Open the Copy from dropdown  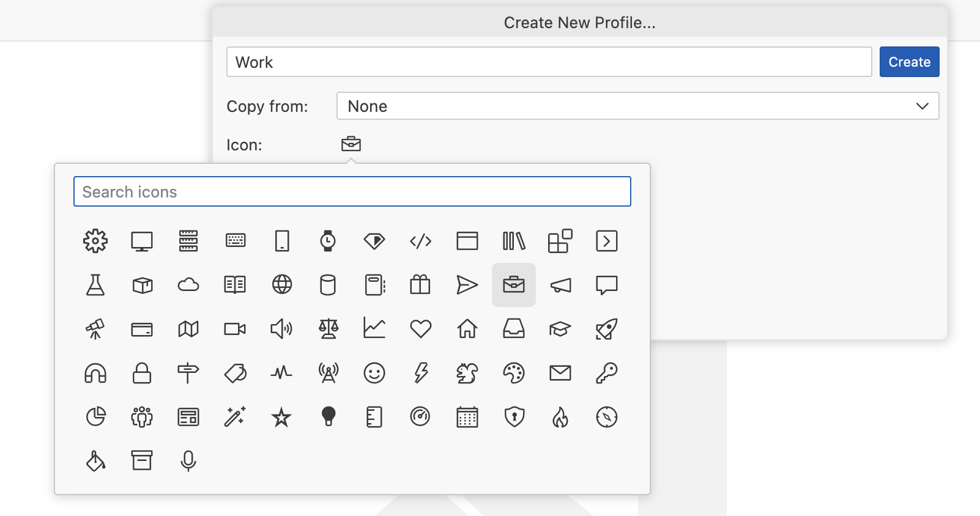click(x=637, y=106)
